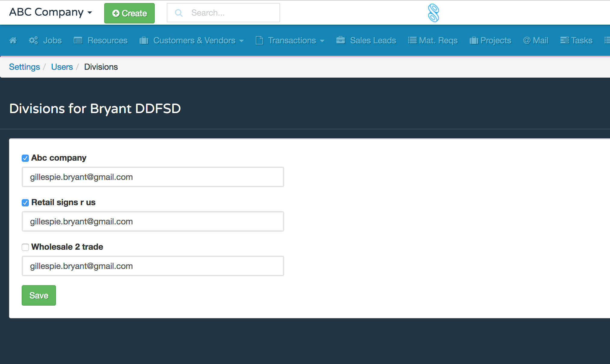Screen dimensions: 610x364
Task: Click the Wholesale 2 trade email field
Action: (153, 266)
